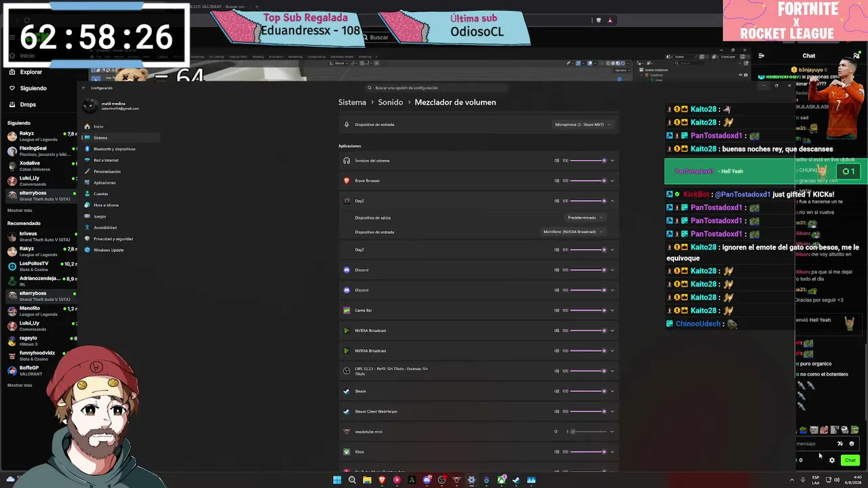Viewport: 868px width, 488px height.
Task: Click the Settings gear on the taskbar
Action: 471,480
